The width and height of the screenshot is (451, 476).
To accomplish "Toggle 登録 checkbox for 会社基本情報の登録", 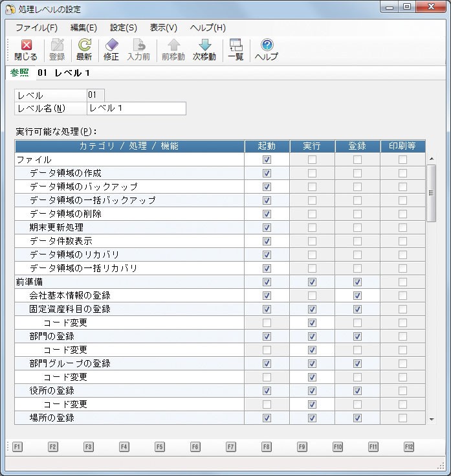I will [357, 295].
